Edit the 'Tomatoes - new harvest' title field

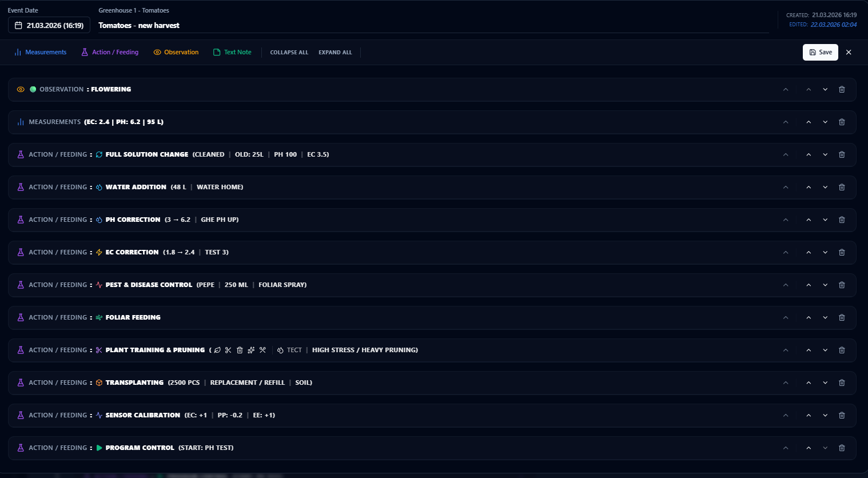pos(433,25)
